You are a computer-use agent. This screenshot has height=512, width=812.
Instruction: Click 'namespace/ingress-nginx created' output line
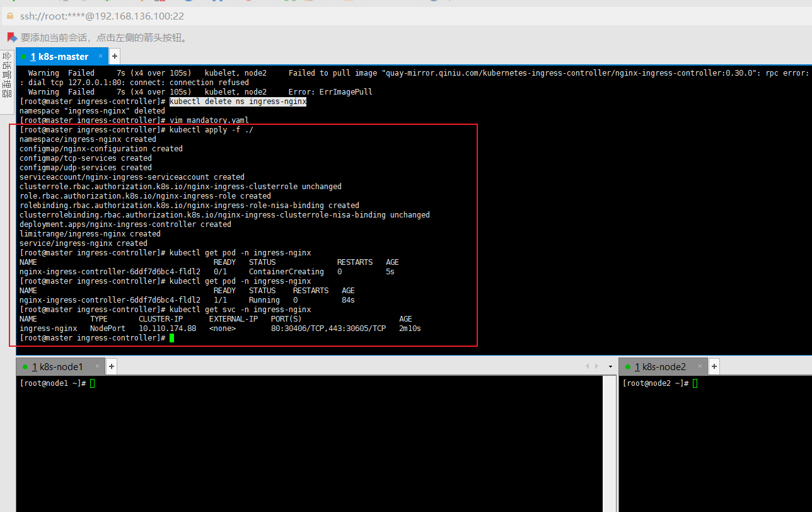[x=88, y=139]
